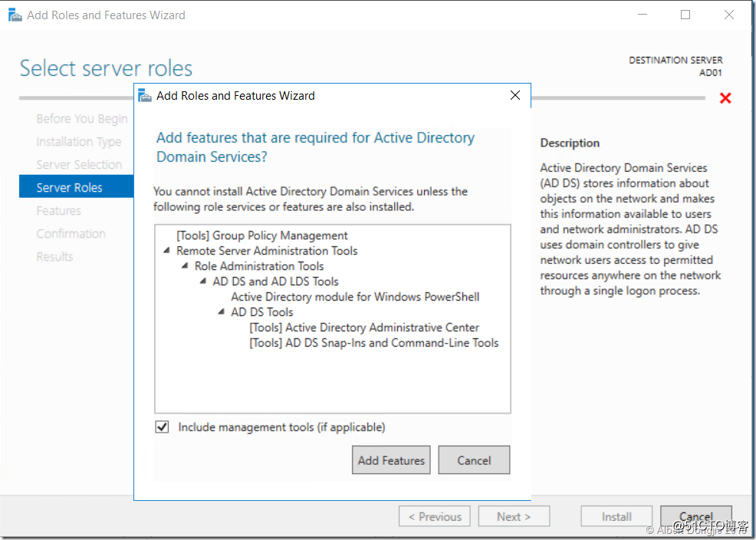Toggle Include management tools checkbox
This screenshot has height=540, width=756.
(x=162, y=426)
